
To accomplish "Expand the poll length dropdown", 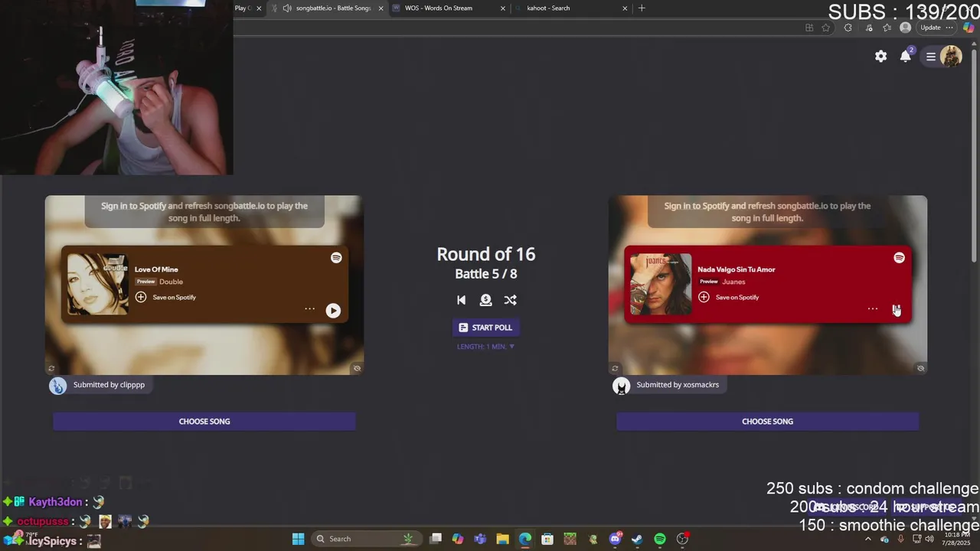I will [x=485, y=347].
